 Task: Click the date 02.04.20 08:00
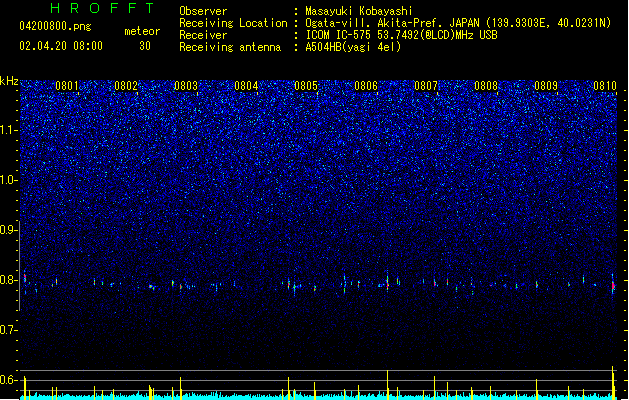pyautogui.click(x=61, y=46)
